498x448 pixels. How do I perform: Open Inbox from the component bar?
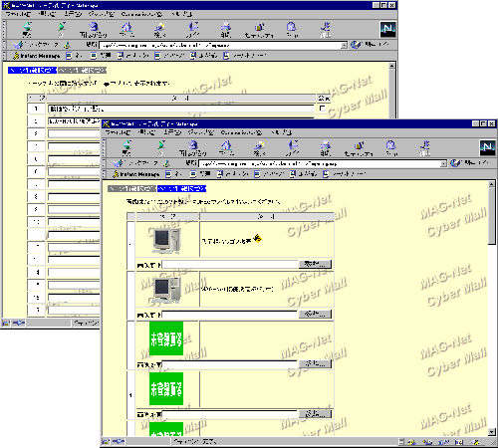427,442
